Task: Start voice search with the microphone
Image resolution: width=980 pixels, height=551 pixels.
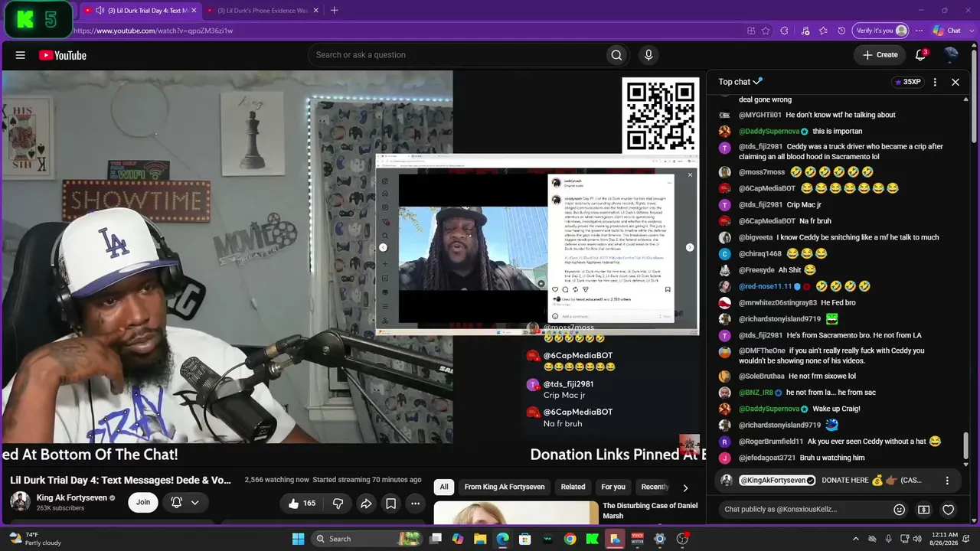Action: tap(648, 55)
